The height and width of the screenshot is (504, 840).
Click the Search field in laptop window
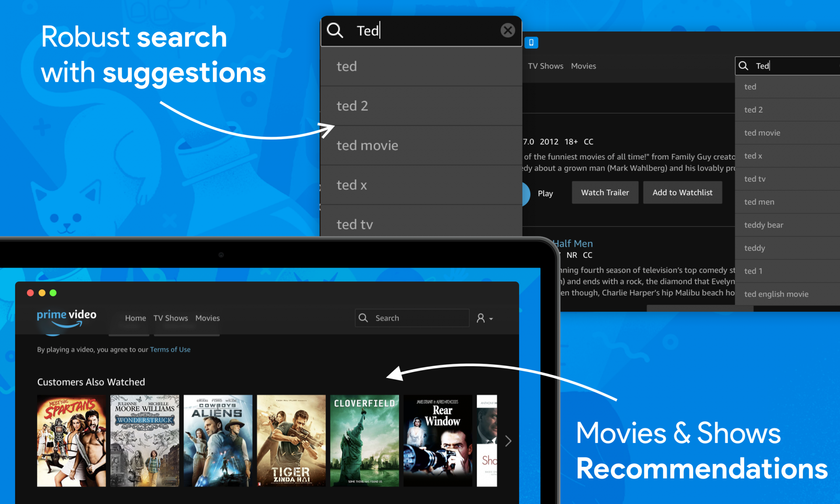pos(412,318)
